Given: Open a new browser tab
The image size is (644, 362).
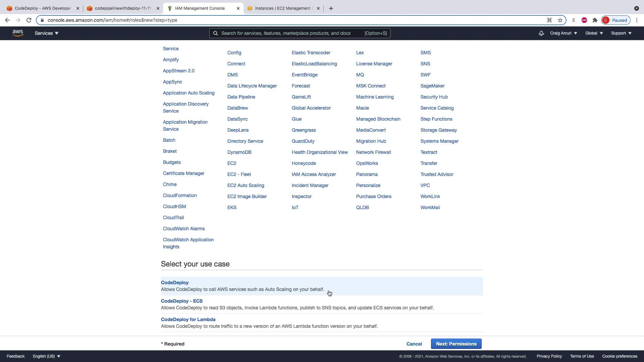Looking at the screenshot, I should [331, 8].
